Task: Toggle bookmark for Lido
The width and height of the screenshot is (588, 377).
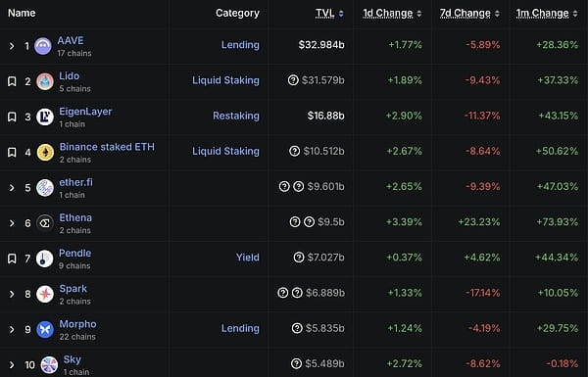Action: (x=12, y=81)
